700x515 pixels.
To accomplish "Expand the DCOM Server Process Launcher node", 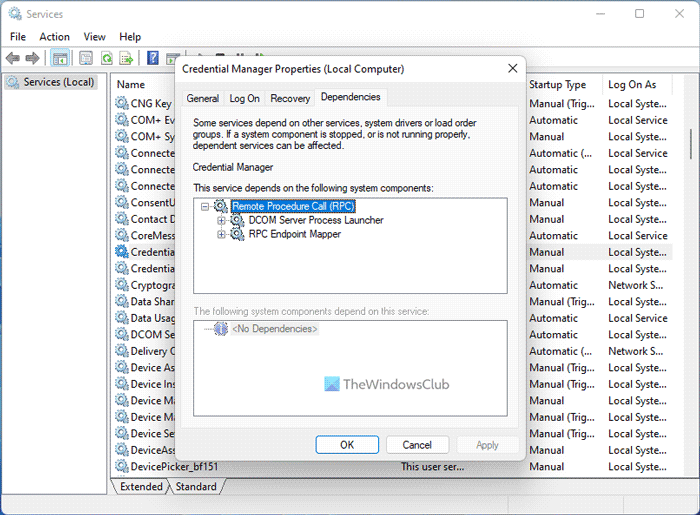I will (221, 220).
